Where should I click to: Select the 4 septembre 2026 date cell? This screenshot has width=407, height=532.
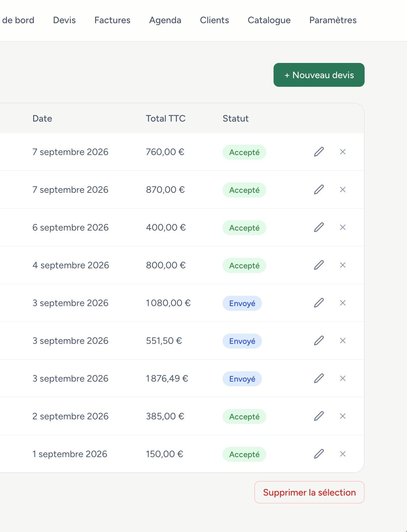click(x=71, y=265)
